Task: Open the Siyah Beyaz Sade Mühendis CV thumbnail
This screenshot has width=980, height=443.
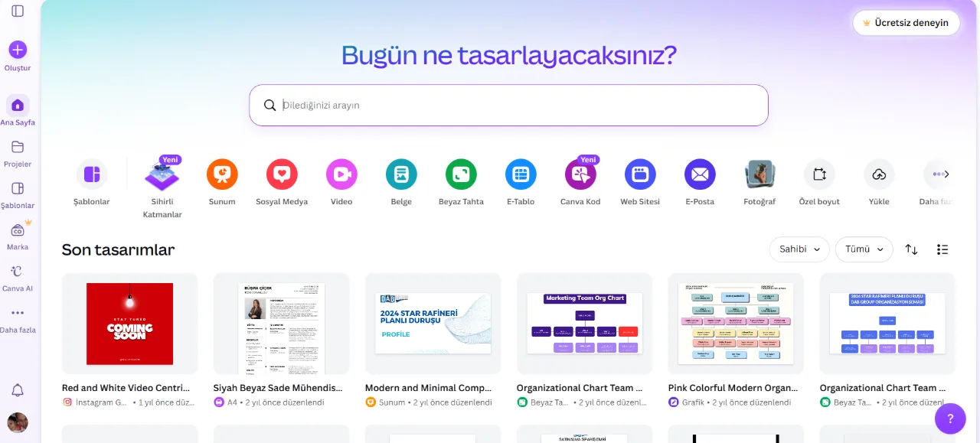Action: pos(281,324)
